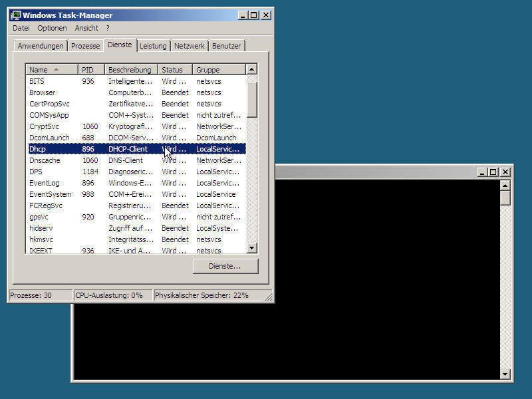Click PID 1184 in the DPS row
This screenshot has width=532, height=399.
[x=90, y=172]
